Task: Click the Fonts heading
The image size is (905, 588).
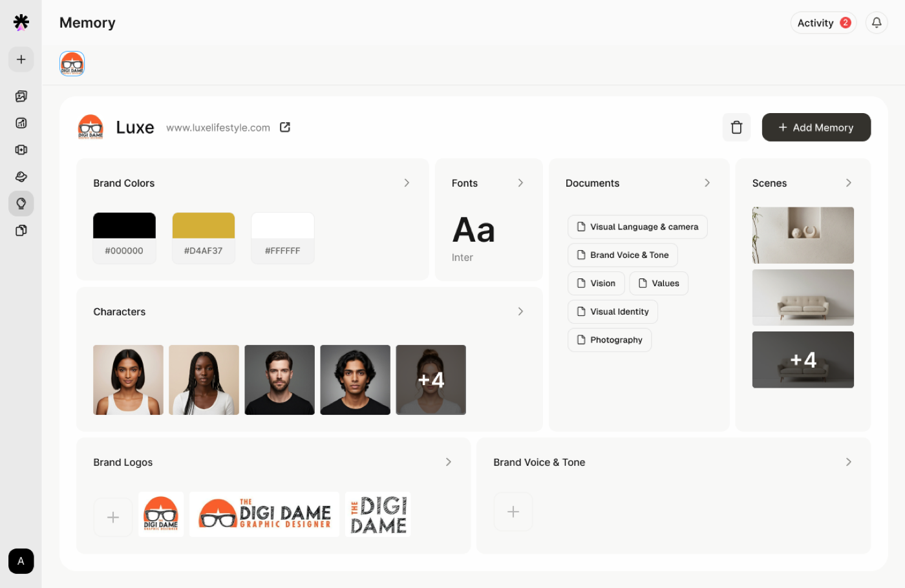Action: coord(465,184)
